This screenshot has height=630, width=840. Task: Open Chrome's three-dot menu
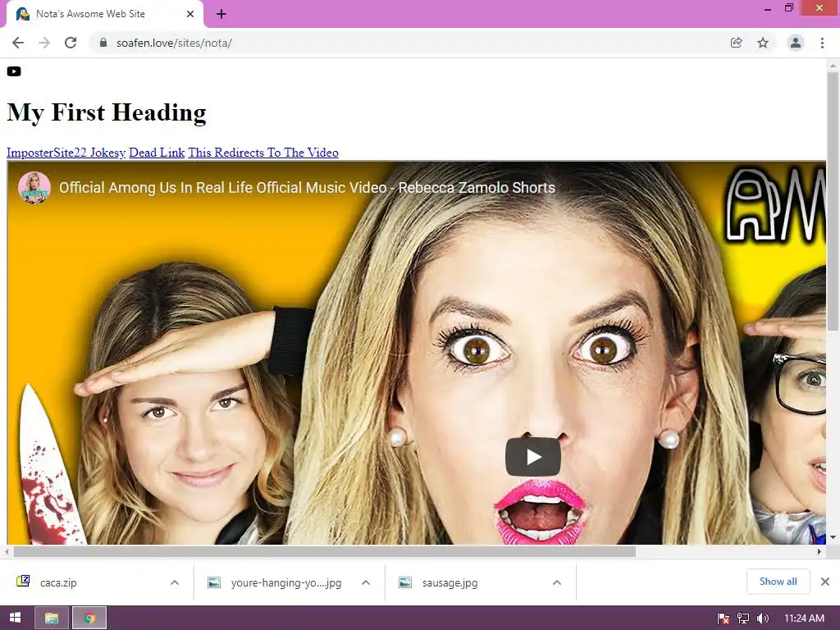[x=822, y=43]
